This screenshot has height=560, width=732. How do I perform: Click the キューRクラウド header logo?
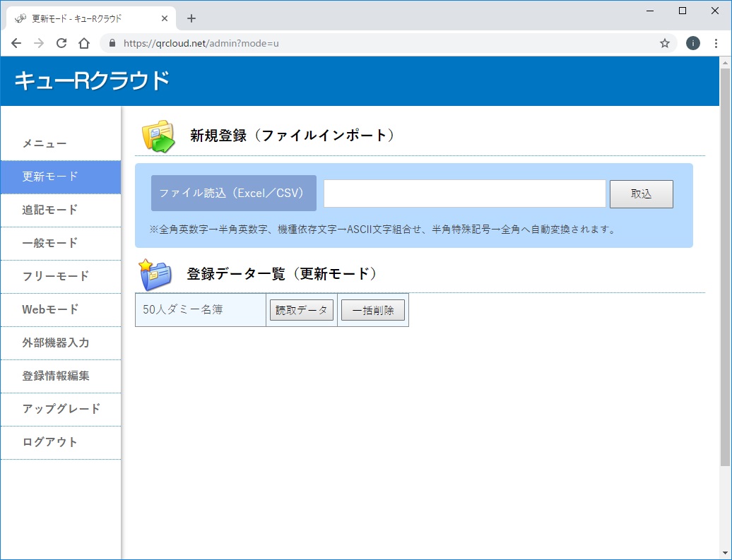pos(92,81)
